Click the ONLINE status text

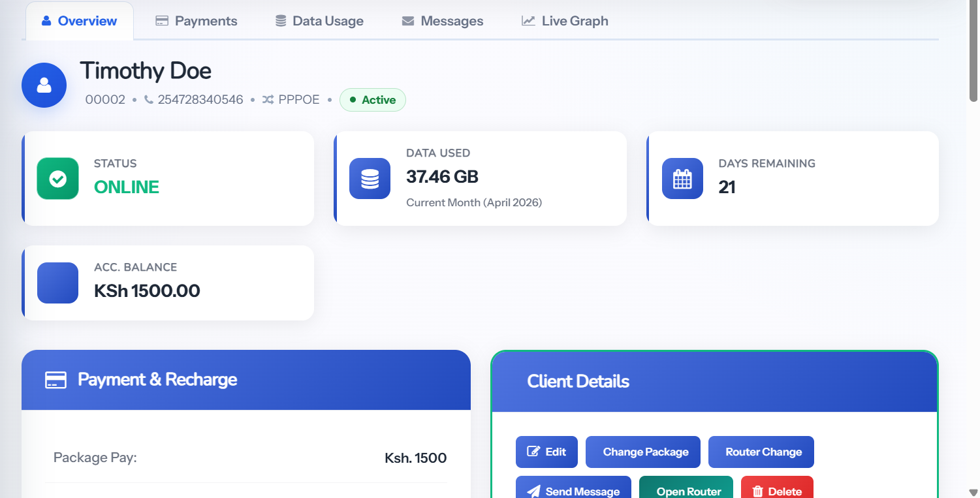(127, 187)
